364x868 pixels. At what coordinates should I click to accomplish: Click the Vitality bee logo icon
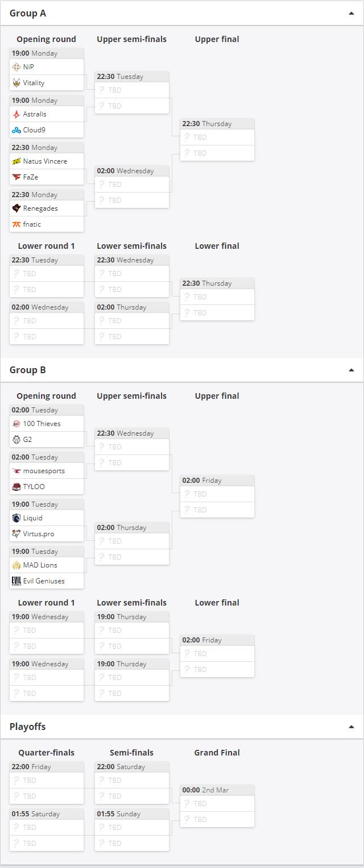point(16,83)
